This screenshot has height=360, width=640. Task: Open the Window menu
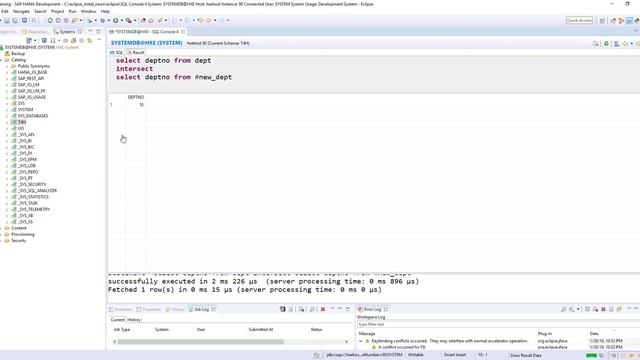[x=88, y=11]
